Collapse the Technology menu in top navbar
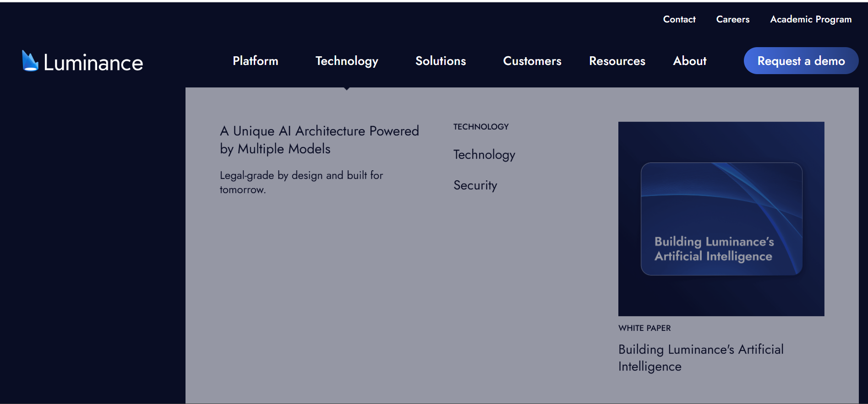Image resolution: width=868 pixels, height=404 pixels. point(346,61)
